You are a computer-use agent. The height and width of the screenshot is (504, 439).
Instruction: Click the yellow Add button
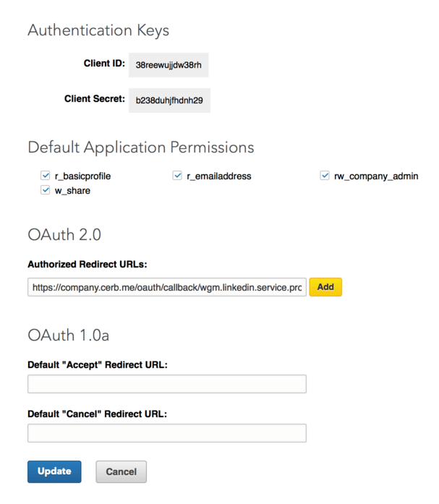tap(325, 287)
